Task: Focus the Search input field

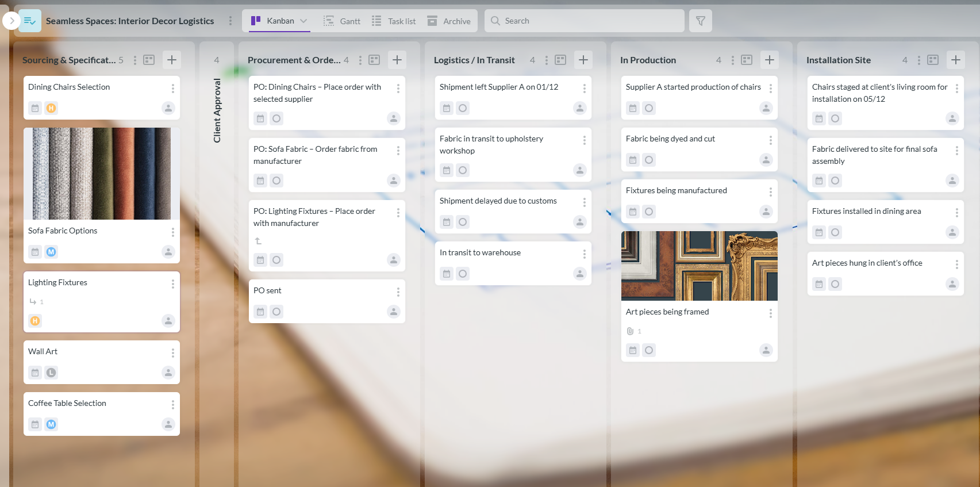Action: 585,21
